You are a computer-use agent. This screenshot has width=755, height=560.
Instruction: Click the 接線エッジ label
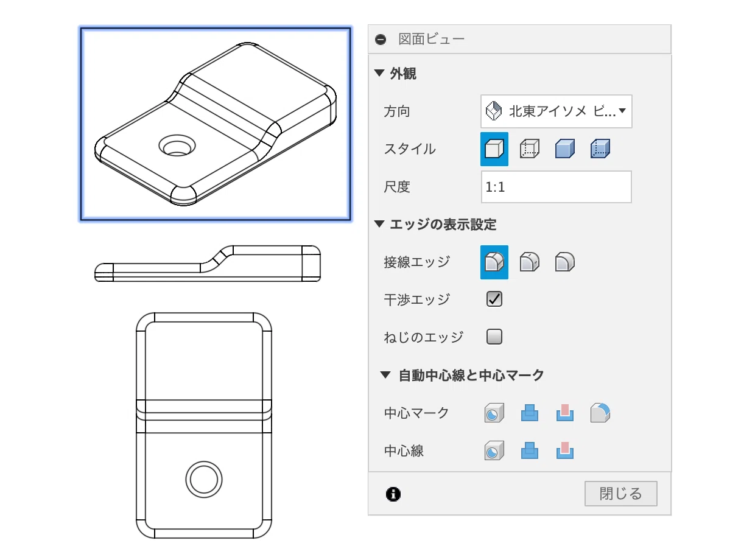[x=417, y=262]
